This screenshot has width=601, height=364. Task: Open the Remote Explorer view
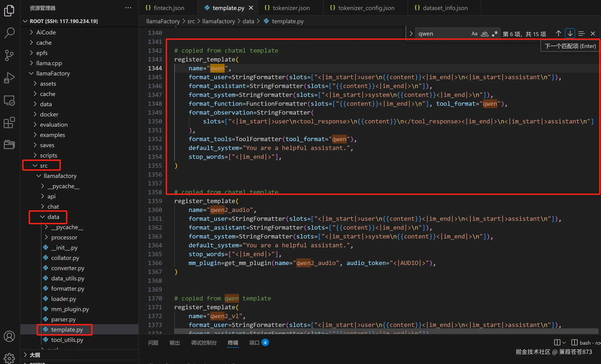point(9,100)
